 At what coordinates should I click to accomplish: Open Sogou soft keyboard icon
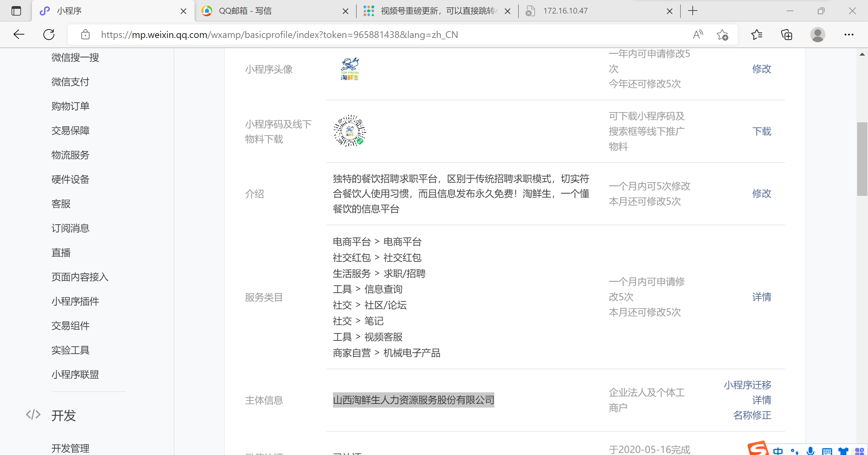tap(827, 451)
